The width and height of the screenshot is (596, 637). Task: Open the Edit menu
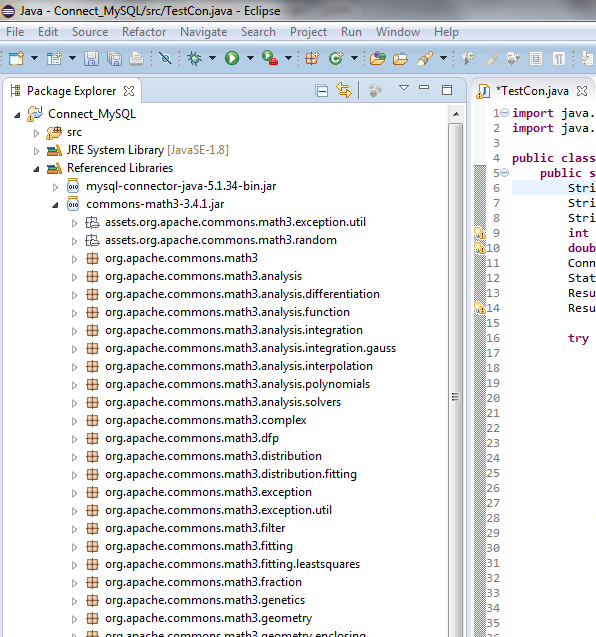pos(48,32)
